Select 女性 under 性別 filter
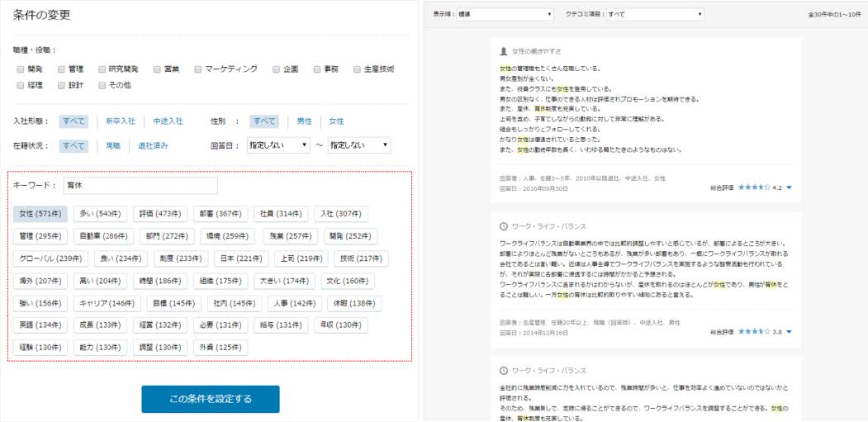Viewport: 868px width, 422px height. pos(336,121)
